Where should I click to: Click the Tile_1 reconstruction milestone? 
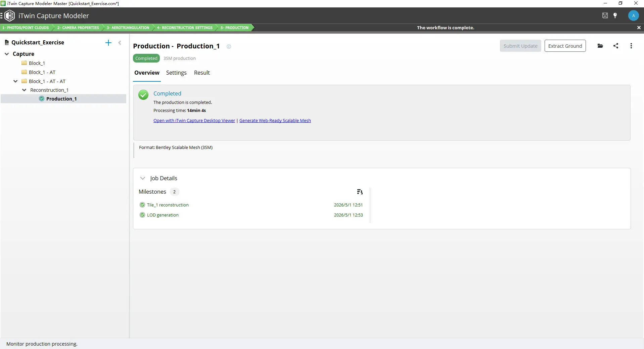pyautogui.click(x=168, y=205)
